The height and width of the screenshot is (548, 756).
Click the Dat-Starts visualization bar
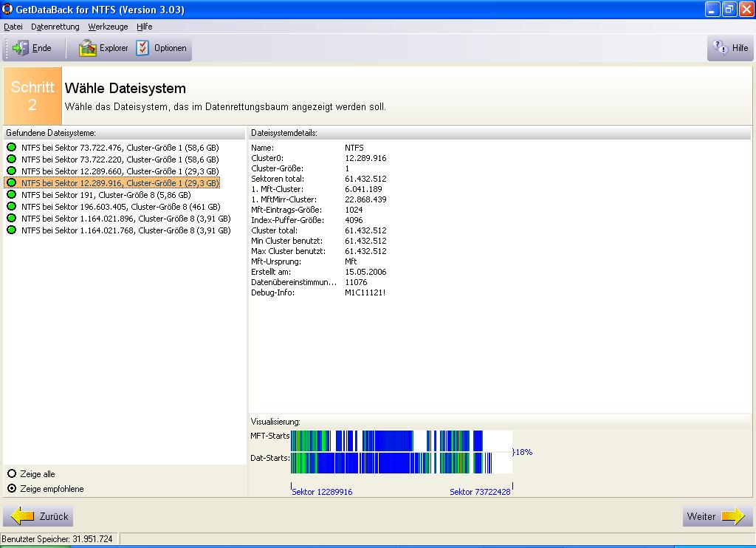pos(401,462)
